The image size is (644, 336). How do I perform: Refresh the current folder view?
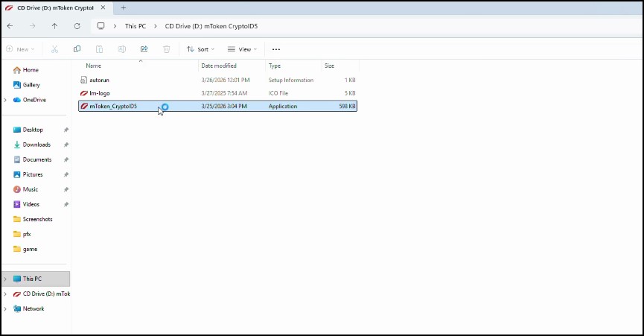click(77, 26)
